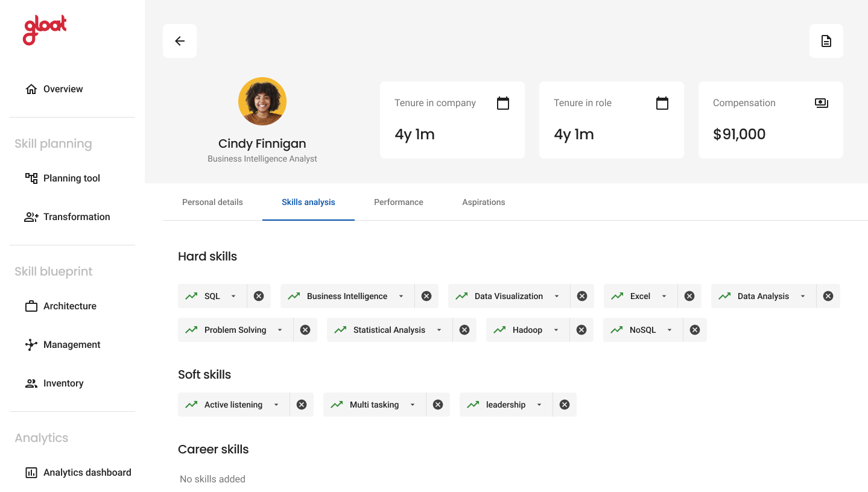Click the Excel trend arrow icon
The height and width of the screenshot is (492, 868).
coord(617,296)
